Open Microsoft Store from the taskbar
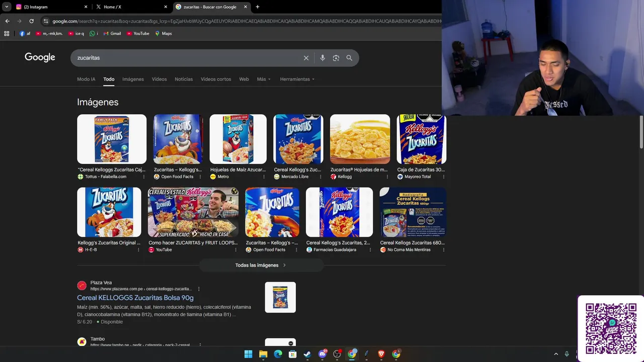Viewport: 644px width, 362px height. click(292, 354)
